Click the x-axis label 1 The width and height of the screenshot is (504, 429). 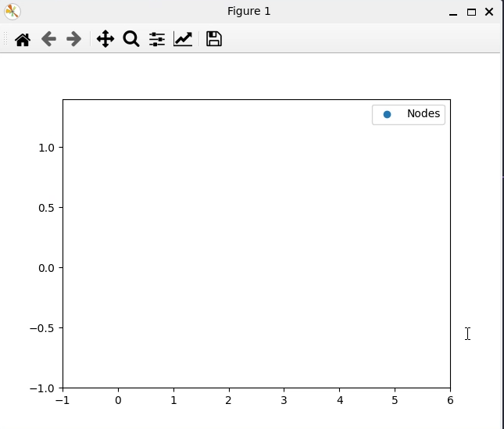click(173, 401)
